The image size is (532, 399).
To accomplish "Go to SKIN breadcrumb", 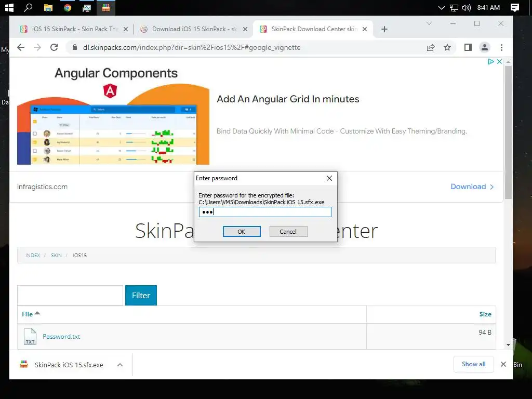I will [x=56, y=256].
